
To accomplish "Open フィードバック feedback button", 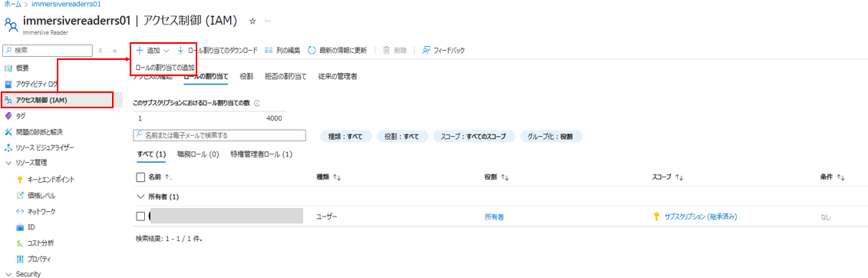I will click(x=444, y=51).
